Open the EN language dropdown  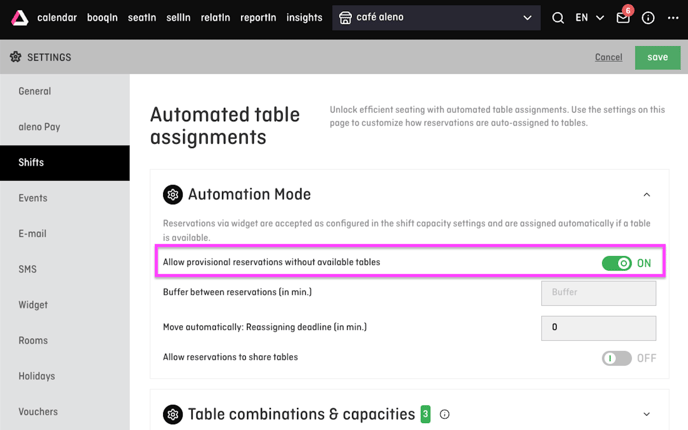[x=590, y=18]
